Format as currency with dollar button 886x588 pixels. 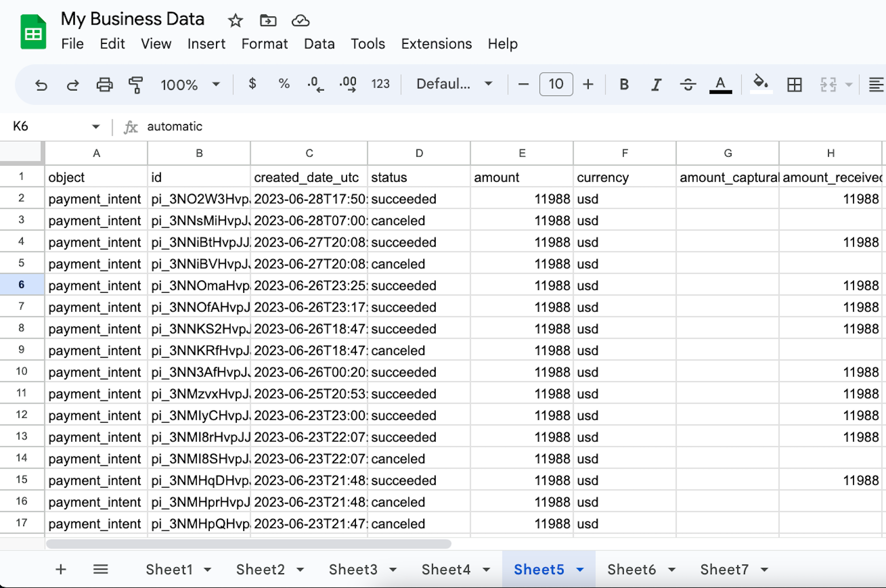click(x=252, y=84)
